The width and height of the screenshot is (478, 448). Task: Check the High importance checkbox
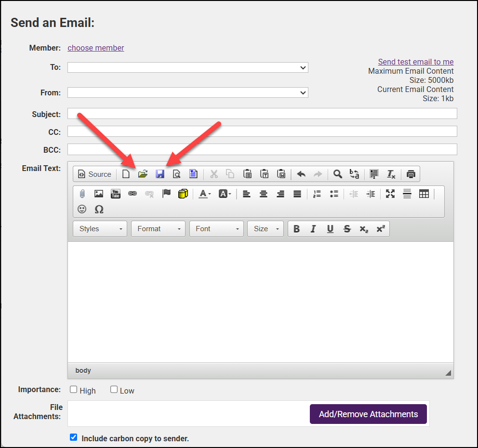click(74, 389)
